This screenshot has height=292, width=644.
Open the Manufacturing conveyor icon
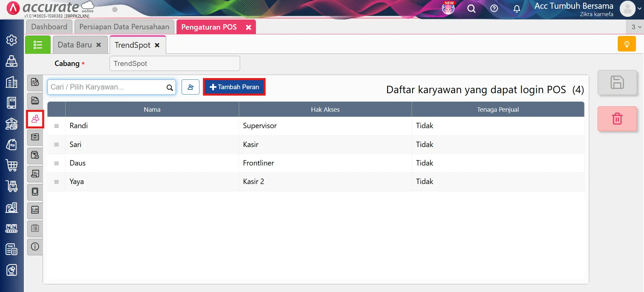point(11,228)
